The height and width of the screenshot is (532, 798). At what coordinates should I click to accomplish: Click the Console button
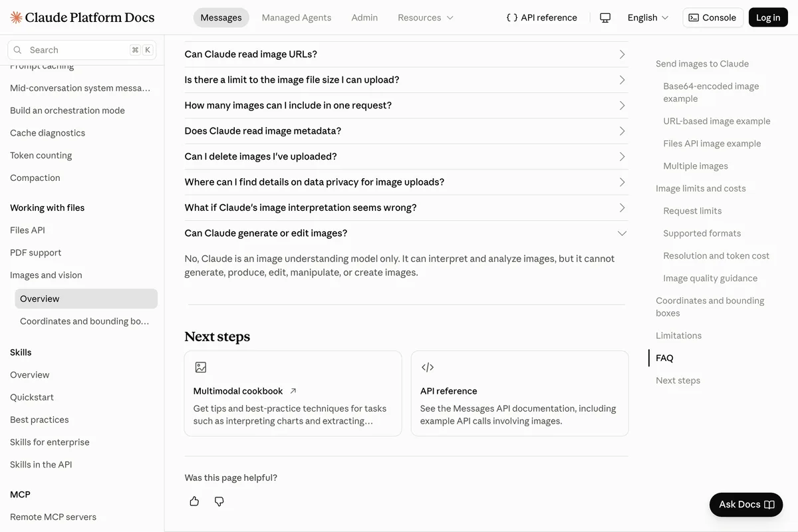[712, 18]
